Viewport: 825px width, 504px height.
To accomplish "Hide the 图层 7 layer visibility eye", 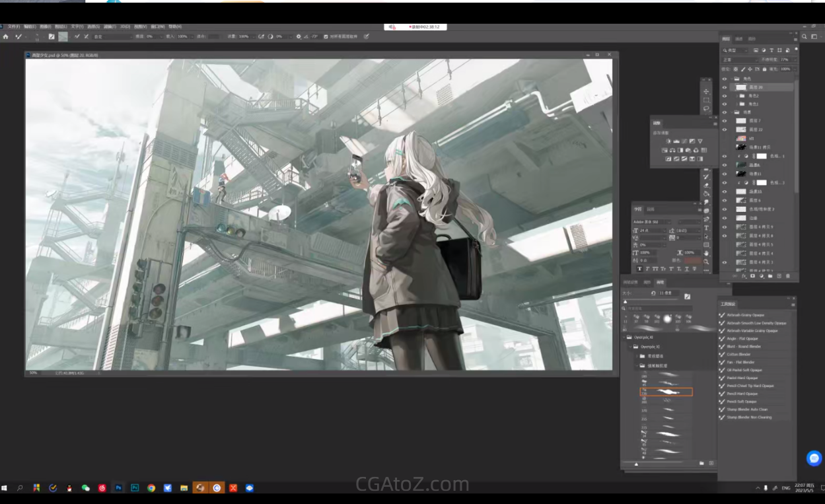I will tap(725, 121).
